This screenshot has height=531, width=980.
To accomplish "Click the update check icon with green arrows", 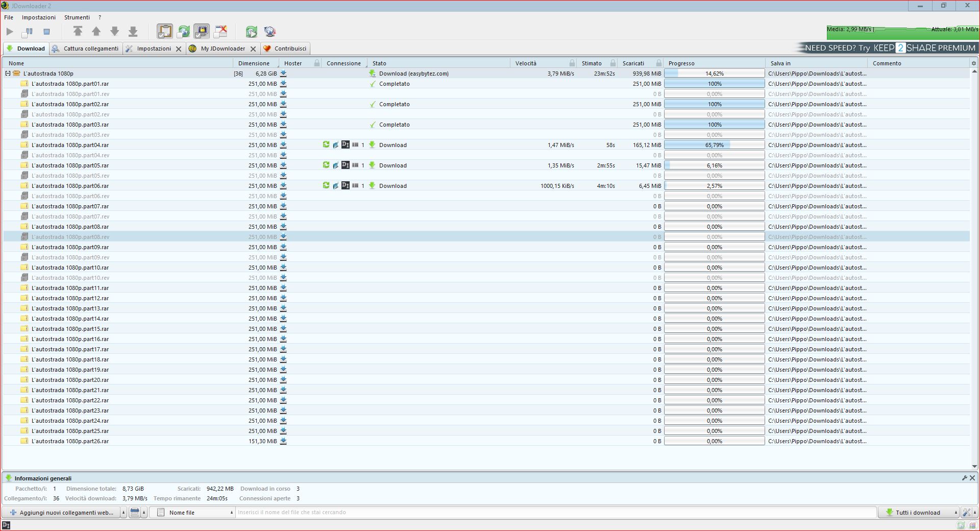I will click(251, 32).
